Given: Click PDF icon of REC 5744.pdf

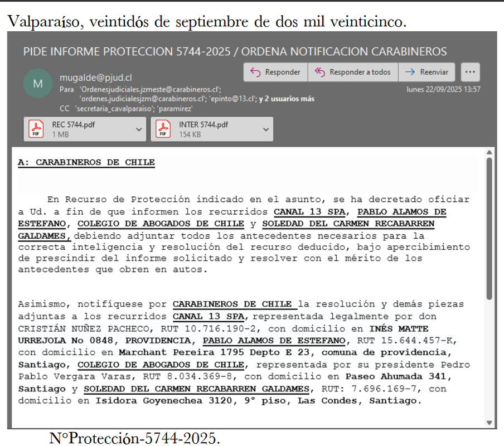Looking at the screenshot, I should coord(36,129).
